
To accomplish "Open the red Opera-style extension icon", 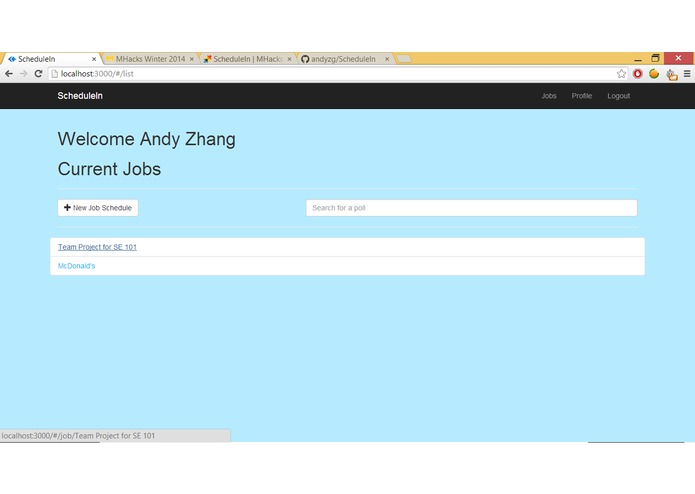I will click(638, 74).
